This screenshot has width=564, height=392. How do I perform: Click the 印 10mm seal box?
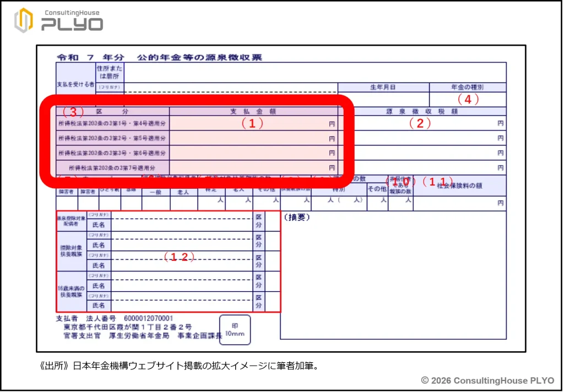(235, 330)
